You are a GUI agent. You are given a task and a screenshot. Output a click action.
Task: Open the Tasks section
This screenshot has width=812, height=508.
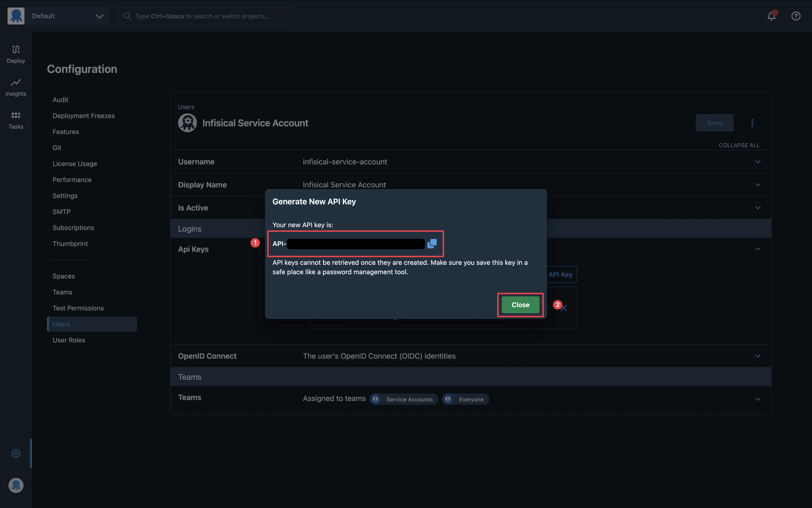(x=16, y=120)
